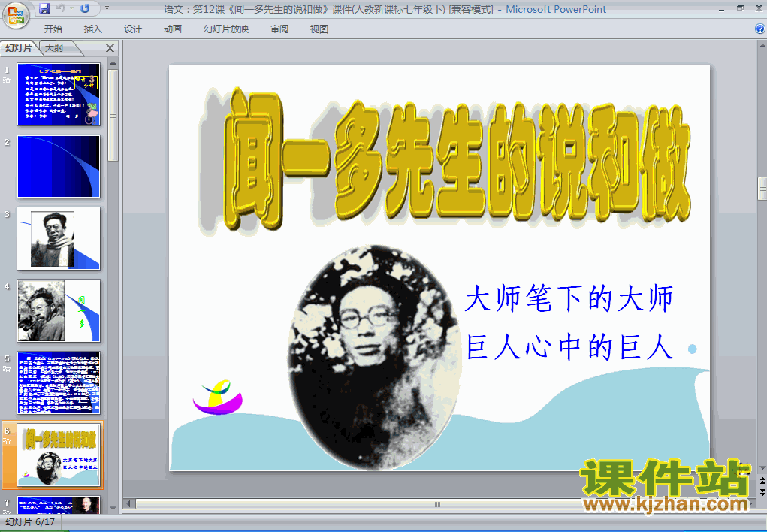Screen dimensions: 767x532
Task: Click the colorful boat clip art
Action: [x=218, y=397]
